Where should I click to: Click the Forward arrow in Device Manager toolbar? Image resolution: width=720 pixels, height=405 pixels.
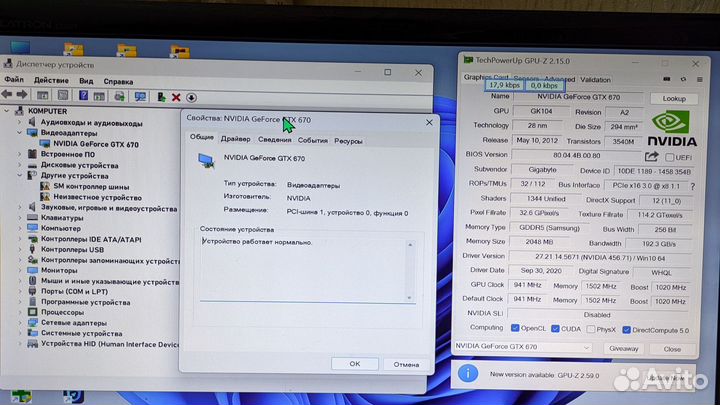(22, 95)
